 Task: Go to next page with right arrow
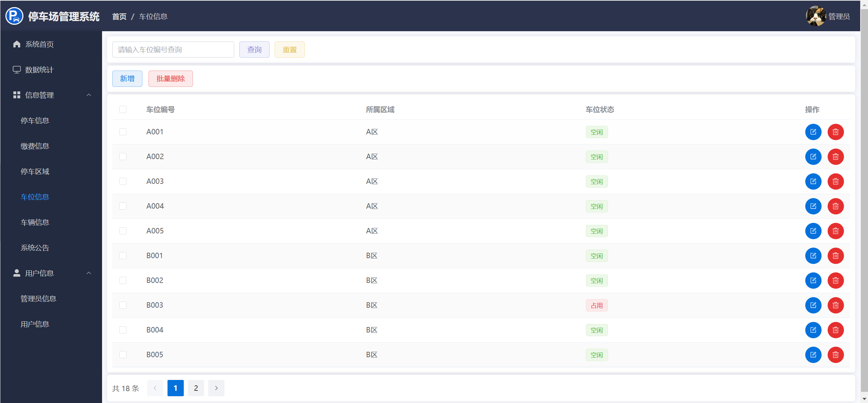pos(216,388)
